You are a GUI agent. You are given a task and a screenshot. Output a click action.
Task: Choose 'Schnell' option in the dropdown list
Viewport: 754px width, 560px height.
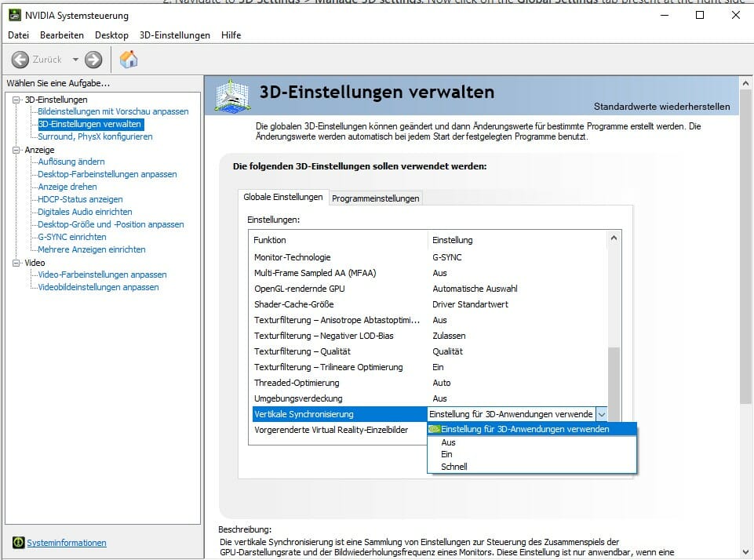coord(453,467)
